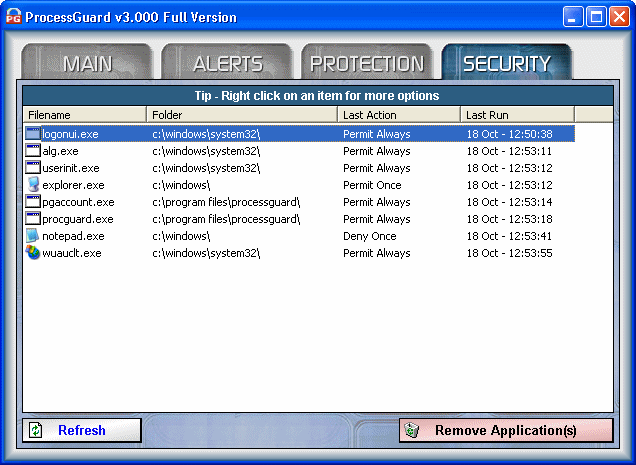Click the ProcessGuard title bar logo
This screenshot has width=636, height=465.
click(x=13, y=16)
